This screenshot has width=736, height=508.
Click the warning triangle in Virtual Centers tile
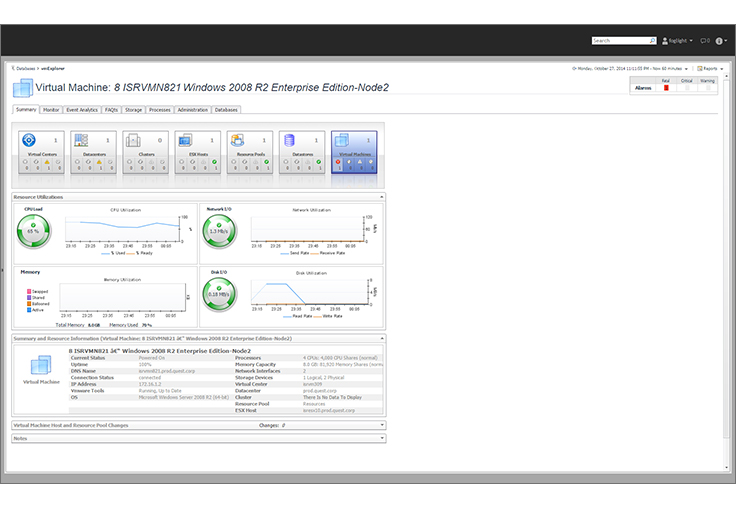[x=47, y=162]
